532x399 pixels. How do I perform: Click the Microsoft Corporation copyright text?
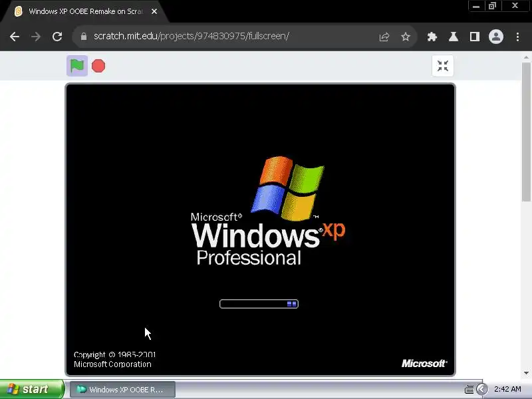[112, 364]
